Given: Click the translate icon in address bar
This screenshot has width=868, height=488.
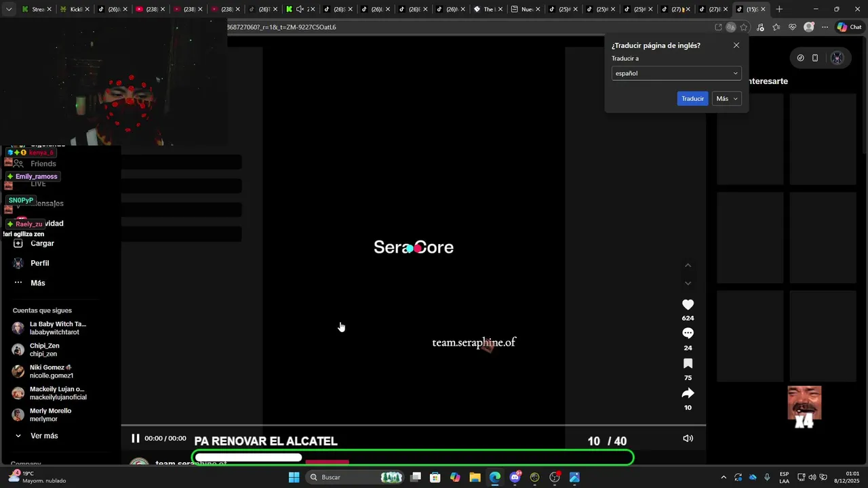Looking at the screenshot, I should point(730,27).
